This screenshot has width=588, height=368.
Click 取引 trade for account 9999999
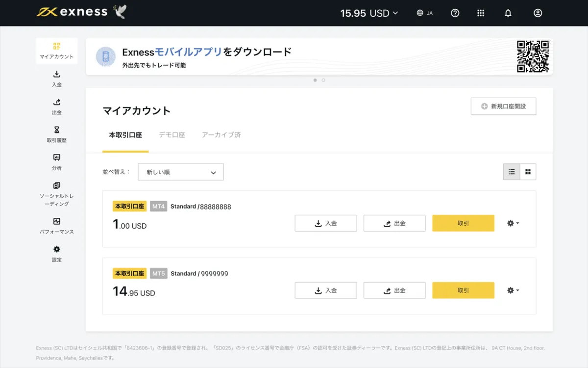[x=463, y=290]
